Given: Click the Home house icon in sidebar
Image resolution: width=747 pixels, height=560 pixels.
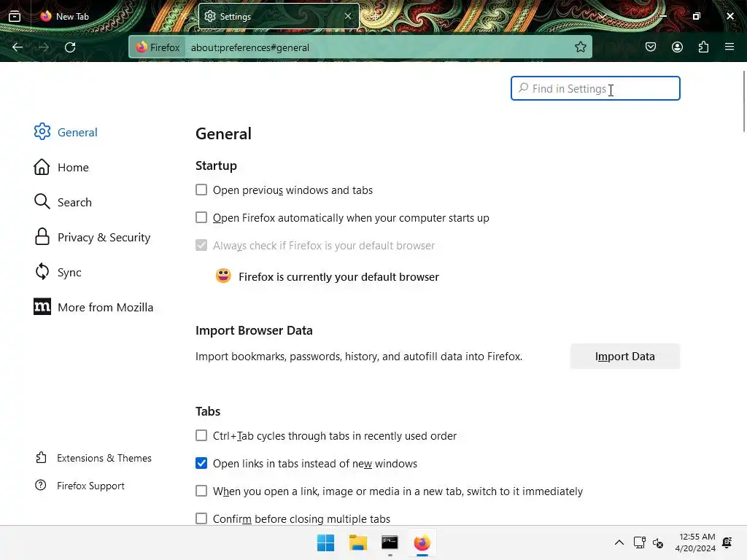Looking at the screenshot, I should point(42,167).
